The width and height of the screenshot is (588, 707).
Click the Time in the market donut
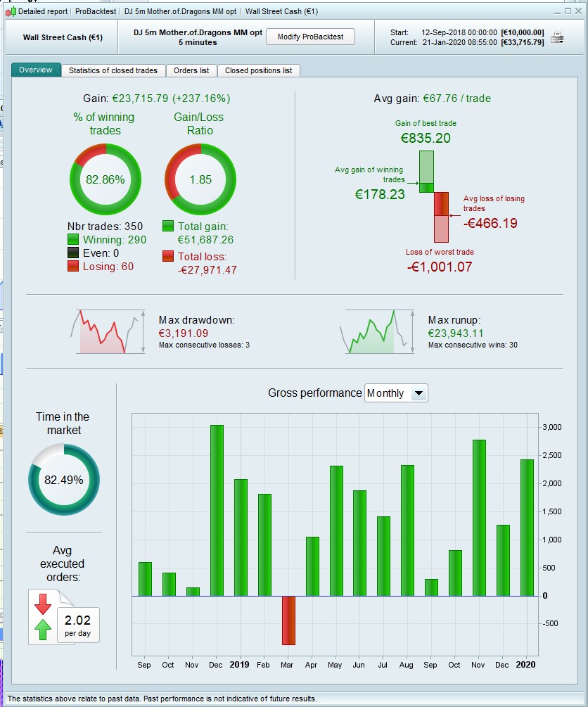coord(64,480)
